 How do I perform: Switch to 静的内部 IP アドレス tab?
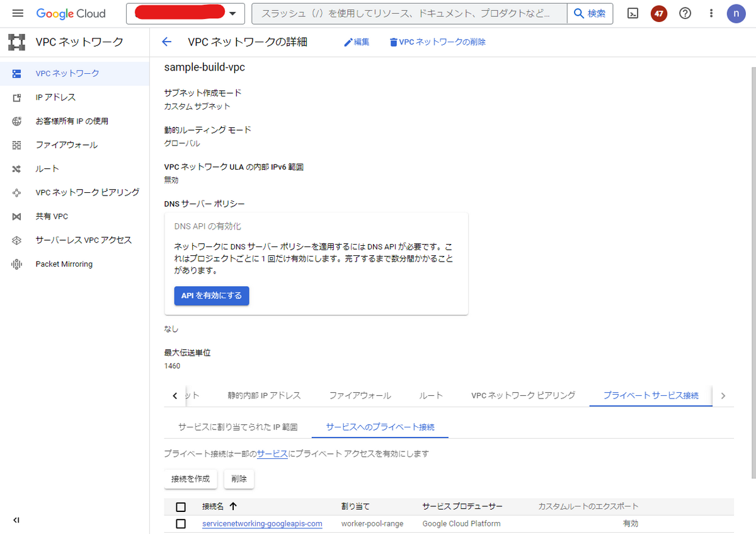pos(264,395)
